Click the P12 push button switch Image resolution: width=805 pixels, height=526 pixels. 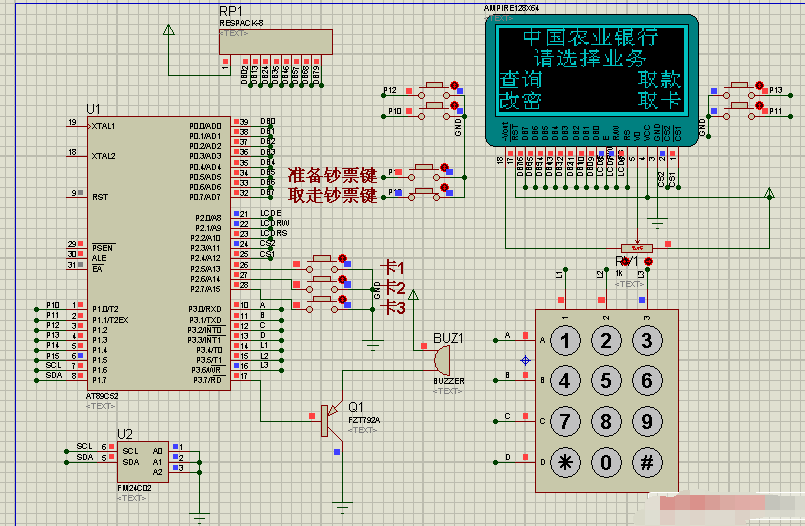coord(434,90)
